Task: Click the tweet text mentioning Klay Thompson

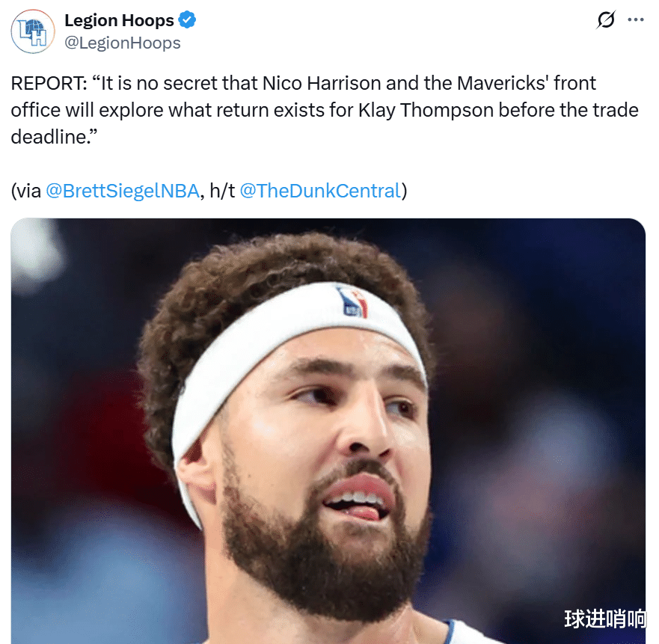Action: (426, 110)
